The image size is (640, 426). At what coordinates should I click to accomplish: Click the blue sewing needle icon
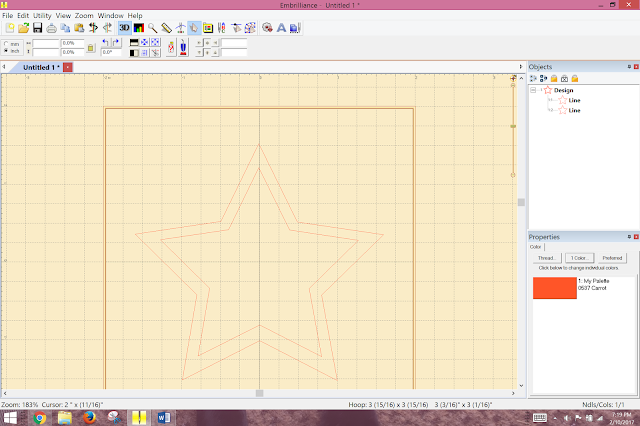(x=183, y=47)
